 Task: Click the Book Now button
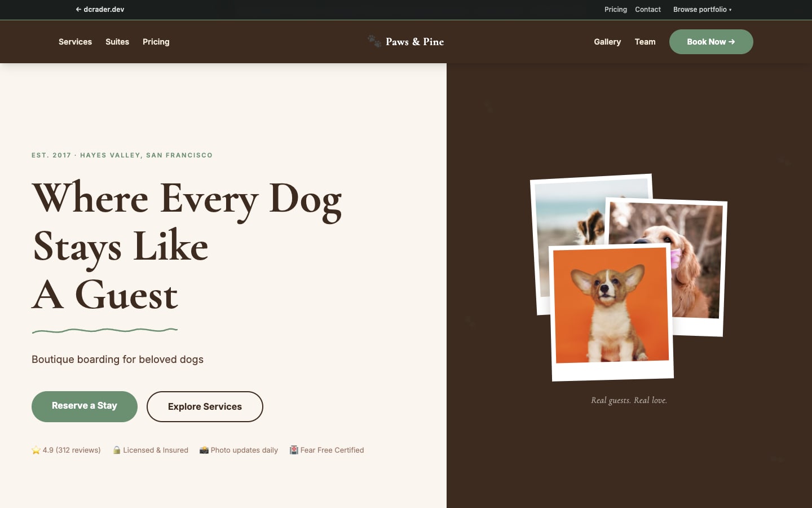pos(711,42)
